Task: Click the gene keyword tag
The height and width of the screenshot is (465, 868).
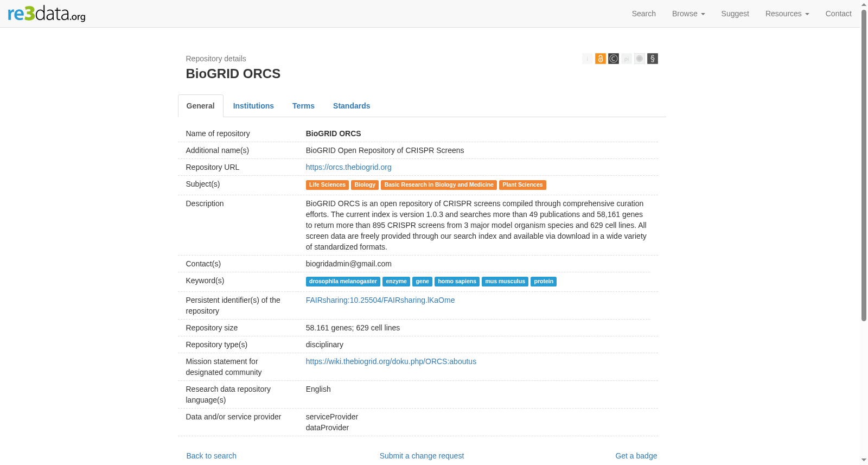Action: point(422,282)
